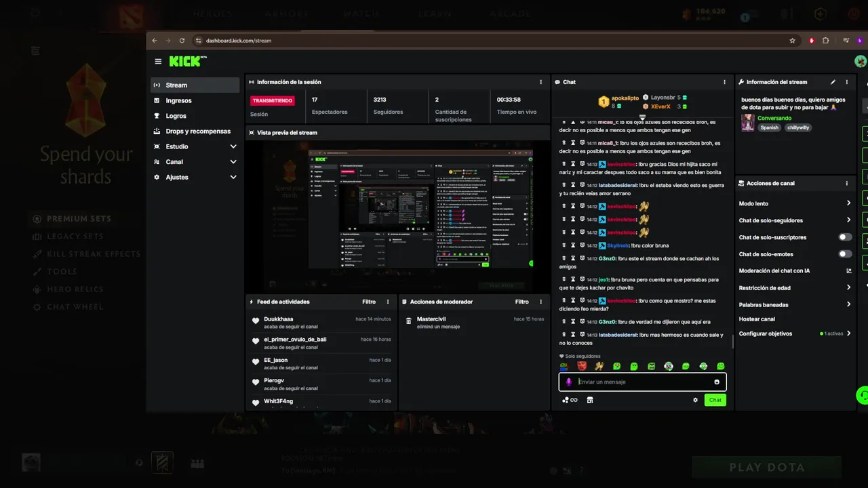Click the chat panel vertical scrollbar

pyautogui.click(x=732, y=342)
